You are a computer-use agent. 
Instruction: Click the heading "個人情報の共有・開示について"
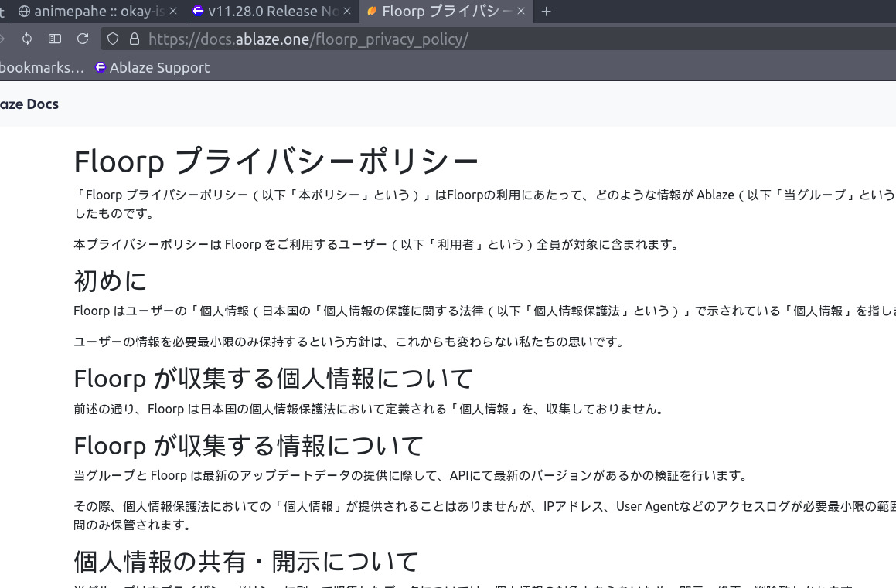click(x=247, y=562)
